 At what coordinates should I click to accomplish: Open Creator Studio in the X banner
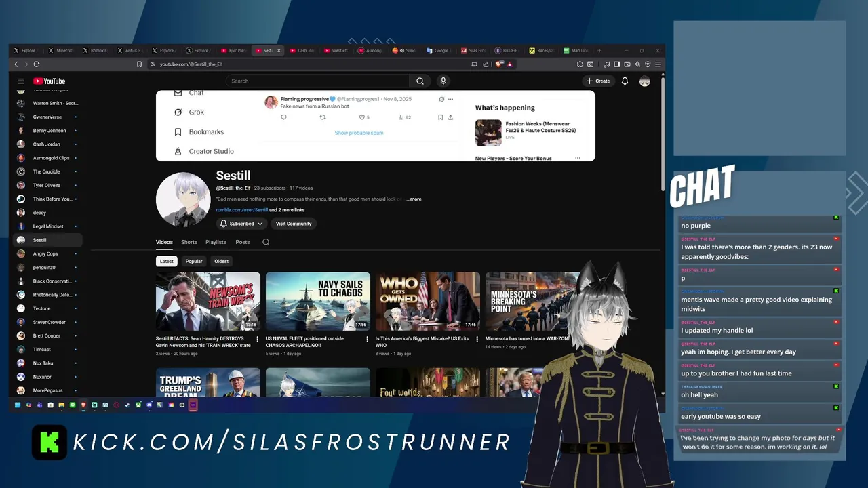coord(203,151)
